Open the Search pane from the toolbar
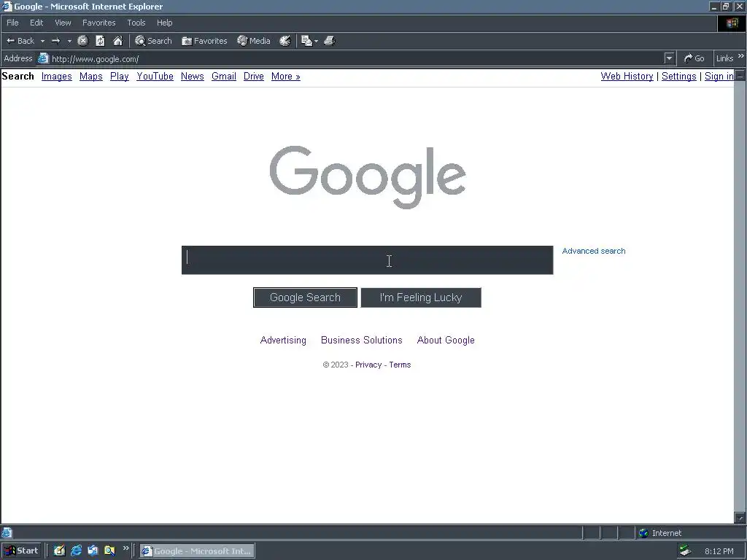This screenshot has height=560, width=747. point(153,41)
